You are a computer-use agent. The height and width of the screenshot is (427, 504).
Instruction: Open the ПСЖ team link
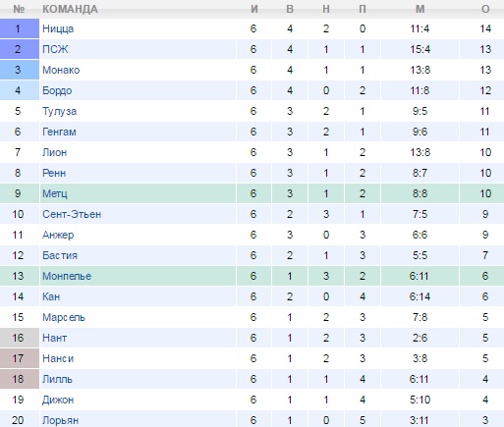click(55, 49)
